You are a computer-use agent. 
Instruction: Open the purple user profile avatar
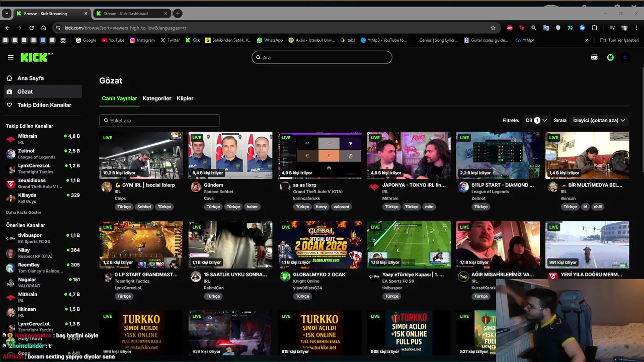[x=625, y=57]
